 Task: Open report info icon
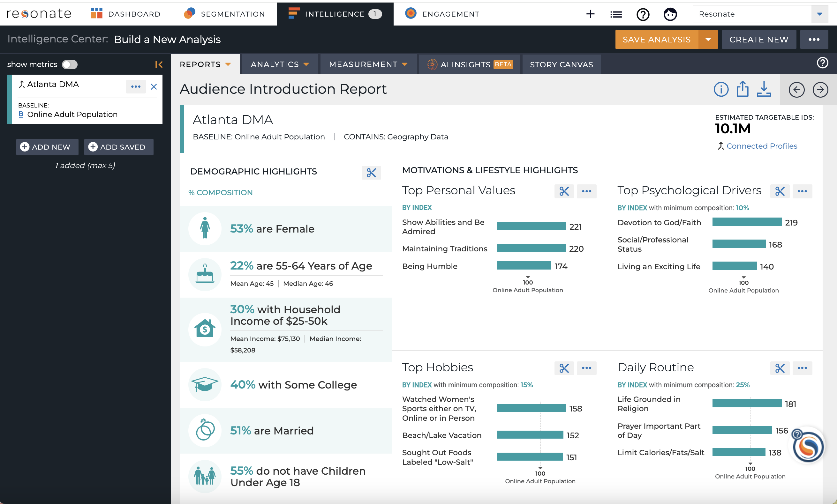(x=721, y=90)
